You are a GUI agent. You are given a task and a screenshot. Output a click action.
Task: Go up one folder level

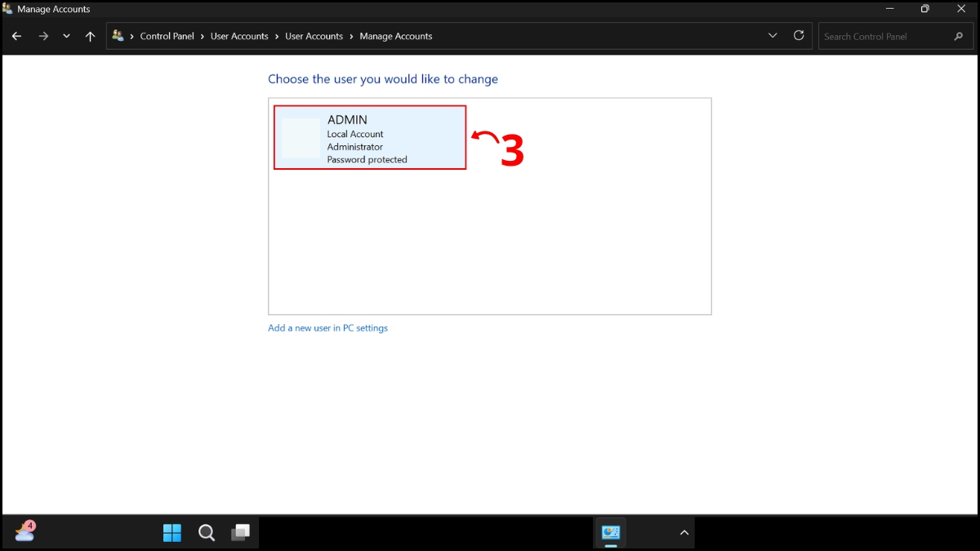(90, 36)
